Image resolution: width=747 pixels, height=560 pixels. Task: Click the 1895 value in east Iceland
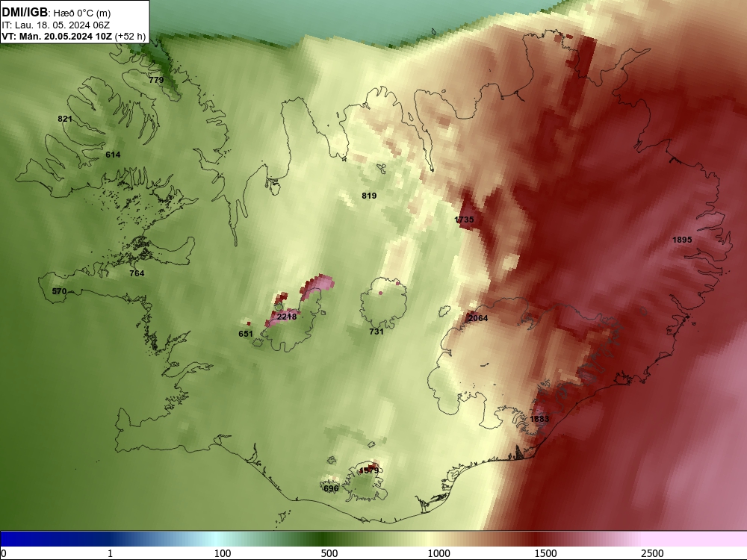coord(682,240)
